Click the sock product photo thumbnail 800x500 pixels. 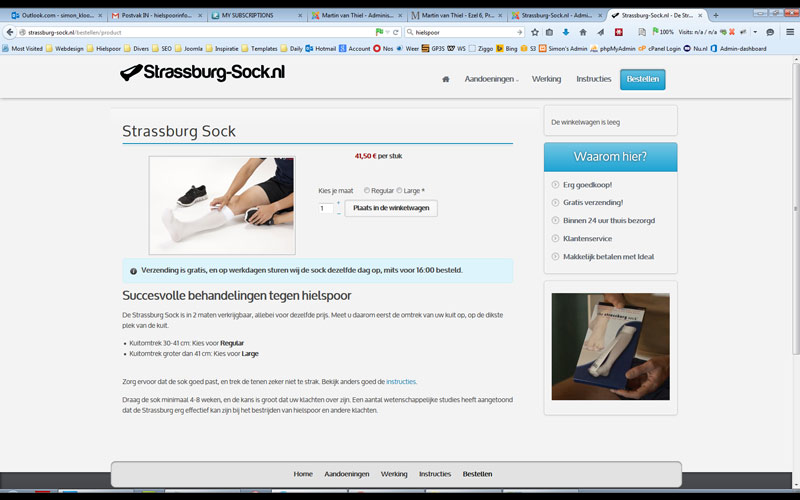pos(222,205)
